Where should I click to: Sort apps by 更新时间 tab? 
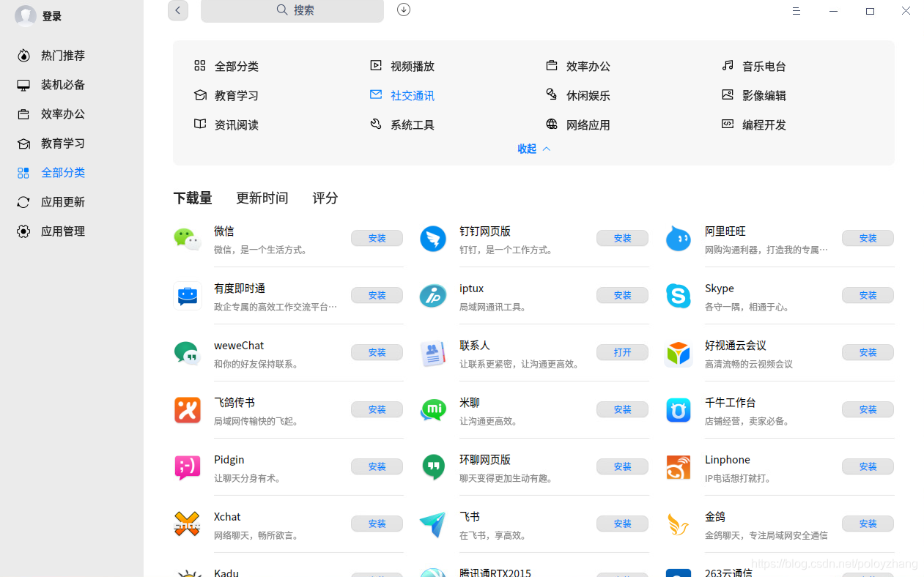tap(262, 198)
